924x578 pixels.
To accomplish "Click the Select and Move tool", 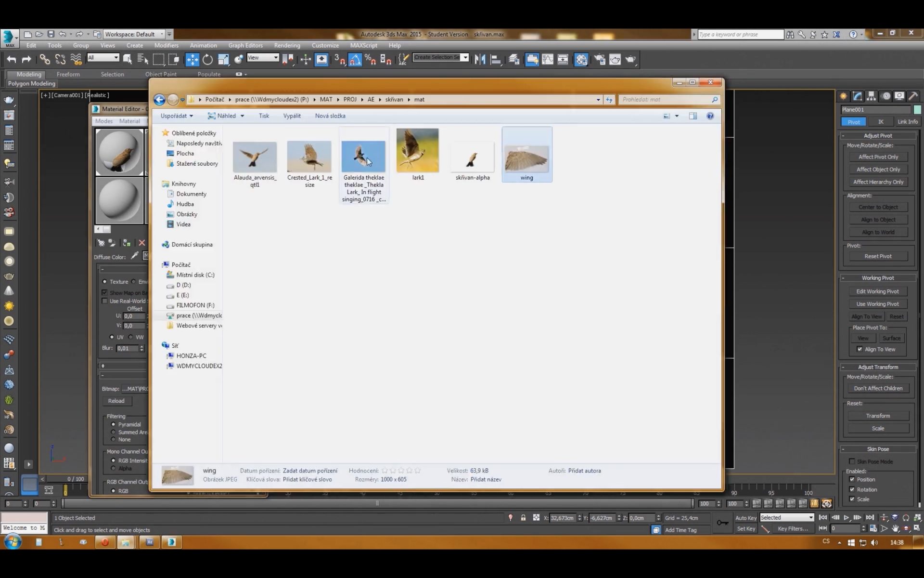I will point(192,59).
